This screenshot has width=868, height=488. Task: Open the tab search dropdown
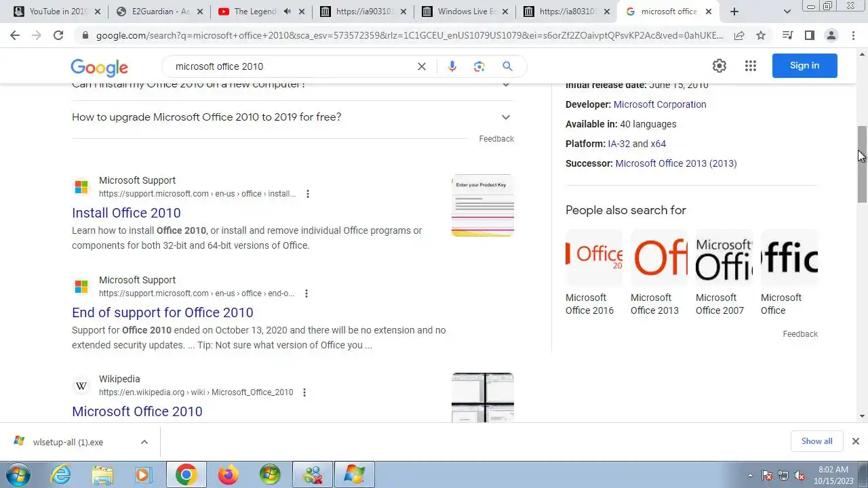(787, 12)
